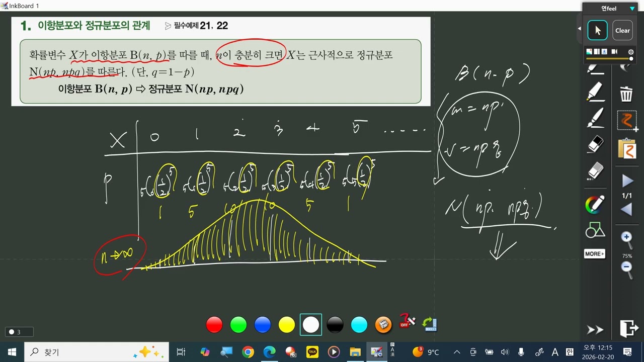This screenshot has width=644, height=362.
Task: Click the ruler with green arrow icon
Action: click(x=429, y=324)
